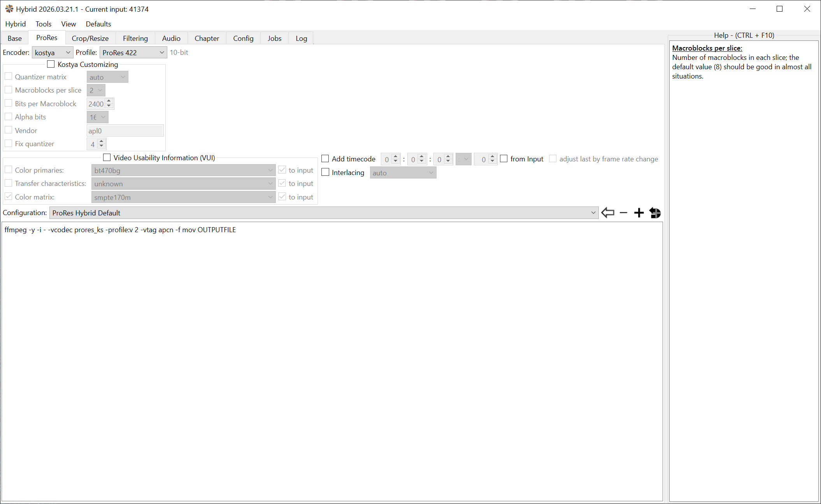
Task: Toggle the Interlacing checkbox
Action: click(x=325, y=172)
